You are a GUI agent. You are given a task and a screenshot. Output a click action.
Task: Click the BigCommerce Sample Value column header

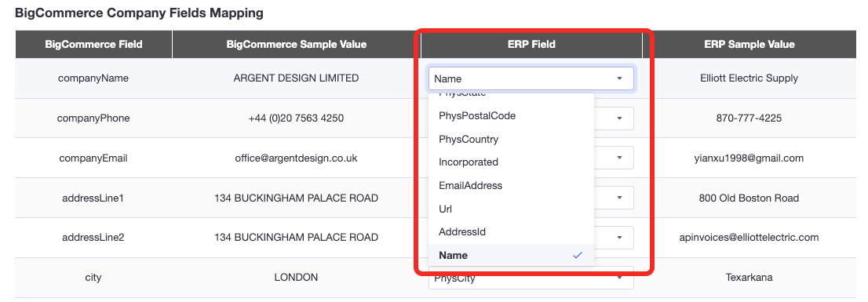pyautogui.click(x=297, y=44)
